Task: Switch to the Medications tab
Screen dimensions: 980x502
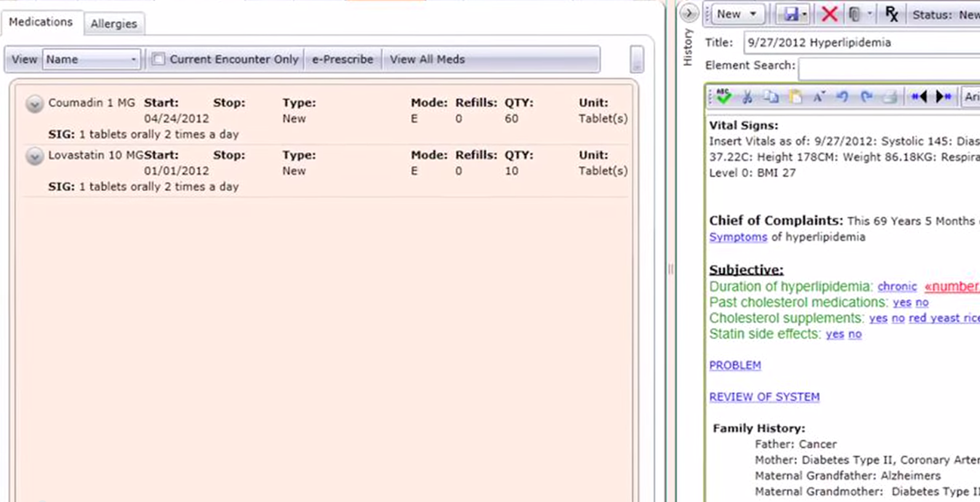Action: click(x=41, y=22)
